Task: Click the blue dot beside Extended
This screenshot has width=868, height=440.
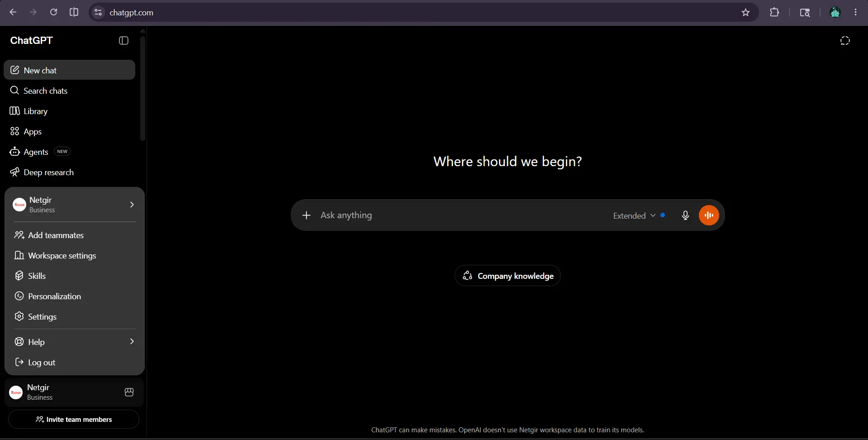Action: (x=663, y=215)
